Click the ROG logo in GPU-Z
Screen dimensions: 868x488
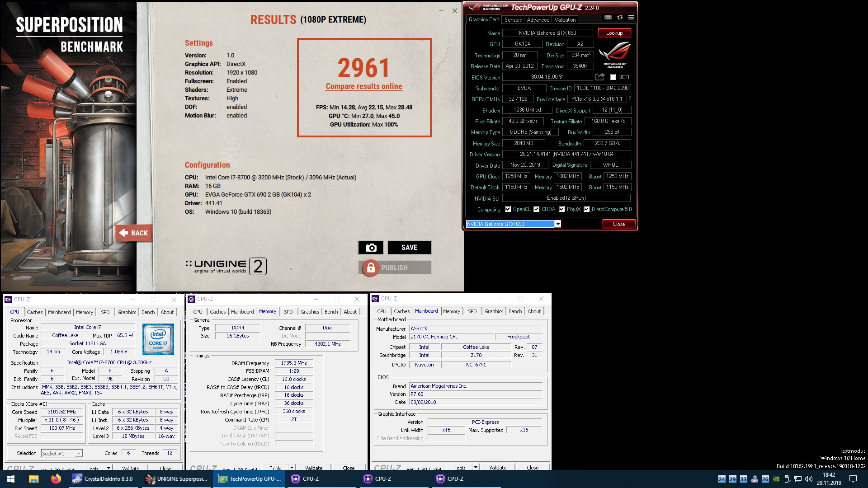pyautogui.click(x=615, y=54)
